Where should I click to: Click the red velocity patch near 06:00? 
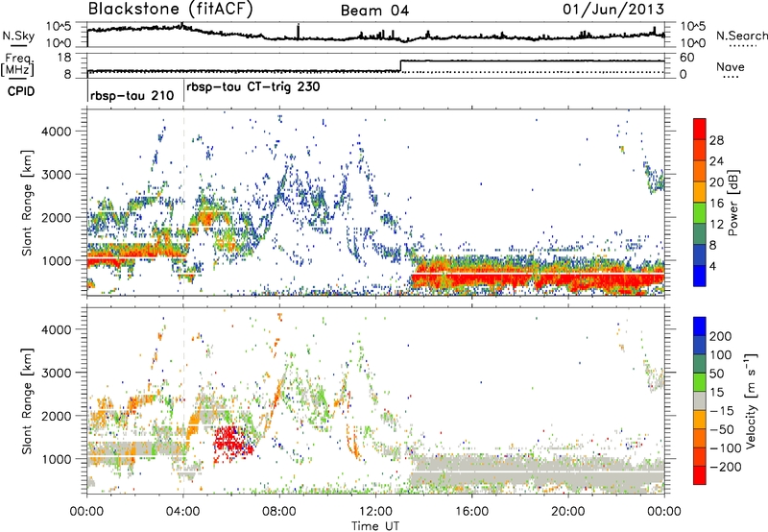click(x=233, y=442)
